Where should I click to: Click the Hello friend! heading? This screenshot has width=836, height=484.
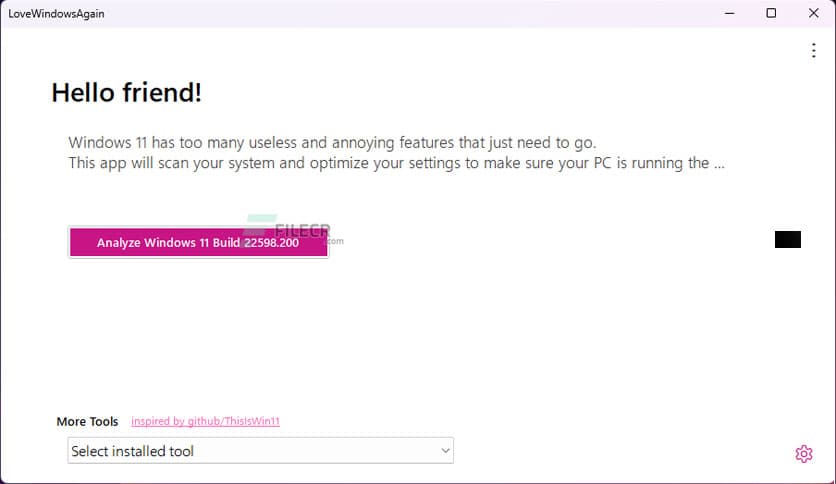click(x=126, y=93)
